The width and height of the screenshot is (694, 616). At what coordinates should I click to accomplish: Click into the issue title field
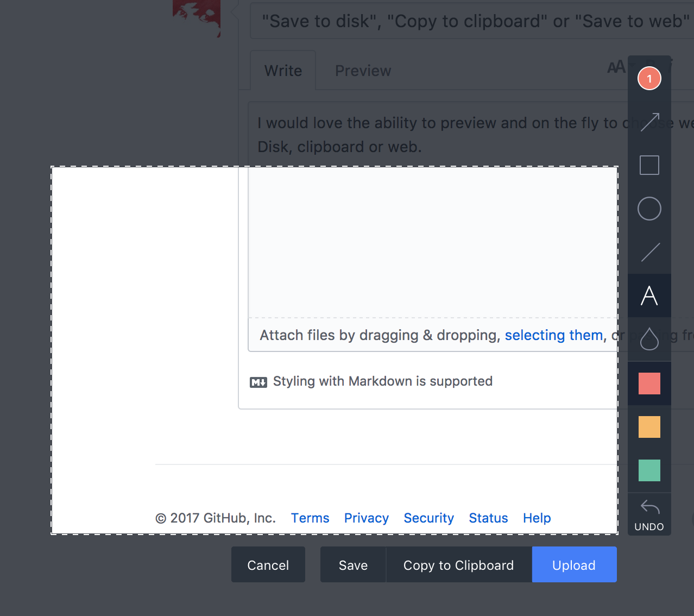pos(471,21)
